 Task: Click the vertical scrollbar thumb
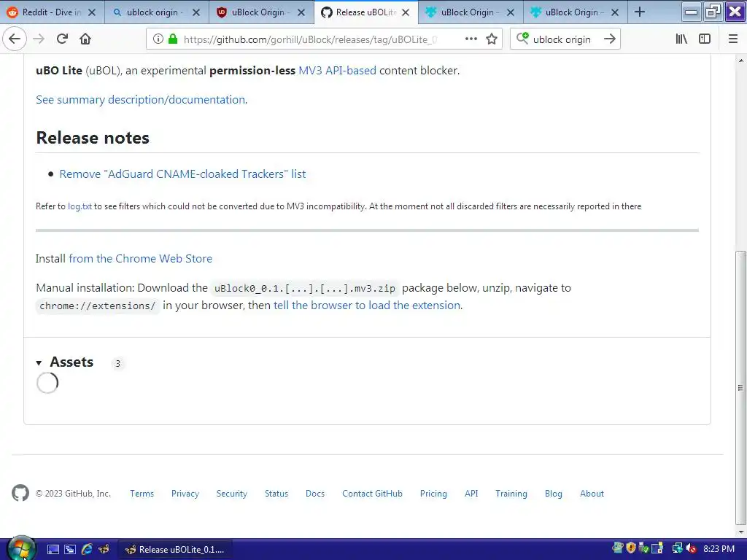740,387
